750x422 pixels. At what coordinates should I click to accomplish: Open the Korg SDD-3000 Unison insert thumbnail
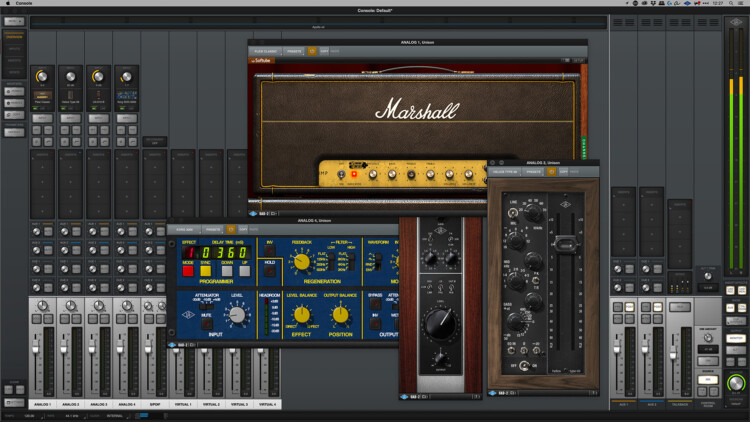click(127, 97)
